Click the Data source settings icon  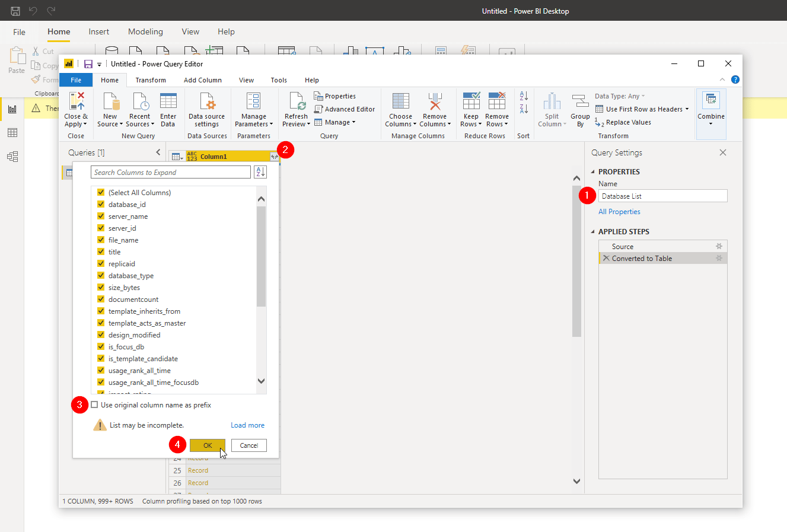[x=206, y=102]
